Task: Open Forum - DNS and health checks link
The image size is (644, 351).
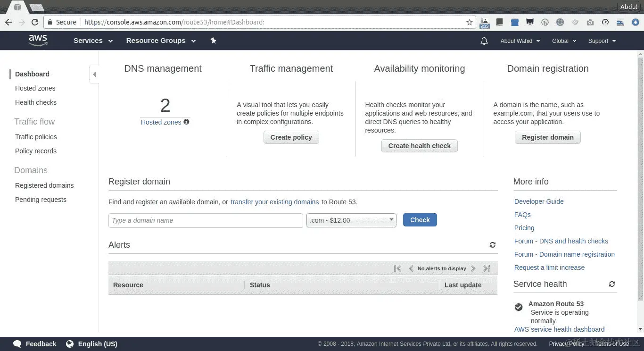Action: coord(561,241)
